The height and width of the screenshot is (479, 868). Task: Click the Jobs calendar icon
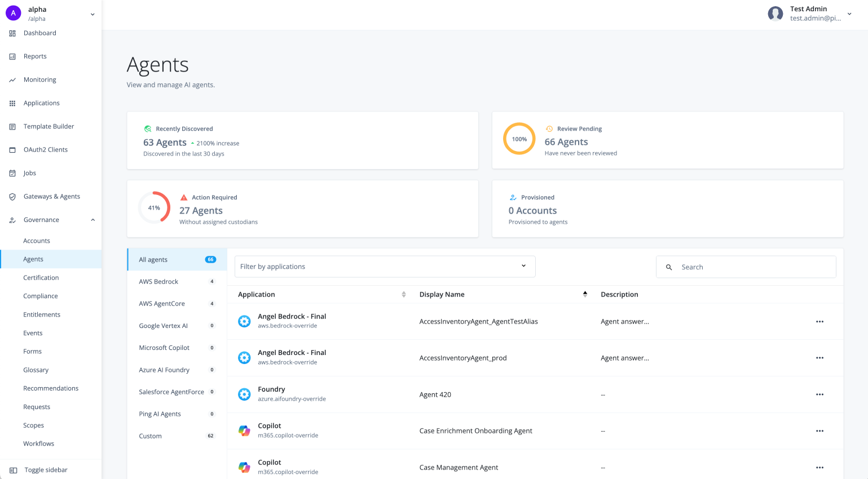click(x=12, y=174)
